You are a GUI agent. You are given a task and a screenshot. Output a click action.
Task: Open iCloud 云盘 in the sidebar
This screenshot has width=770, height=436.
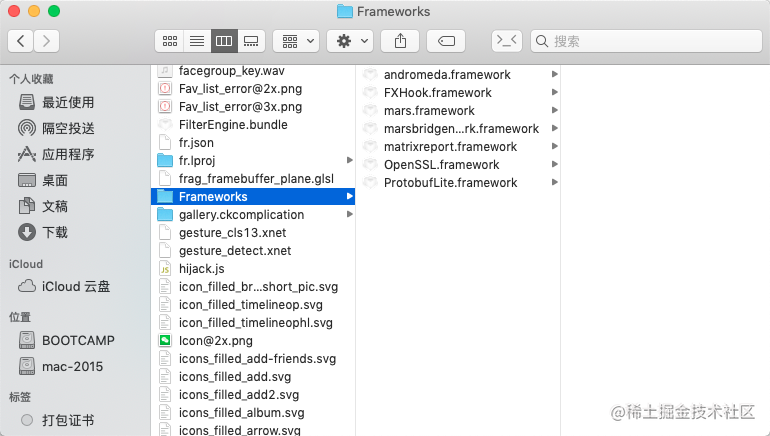point(76,286)
